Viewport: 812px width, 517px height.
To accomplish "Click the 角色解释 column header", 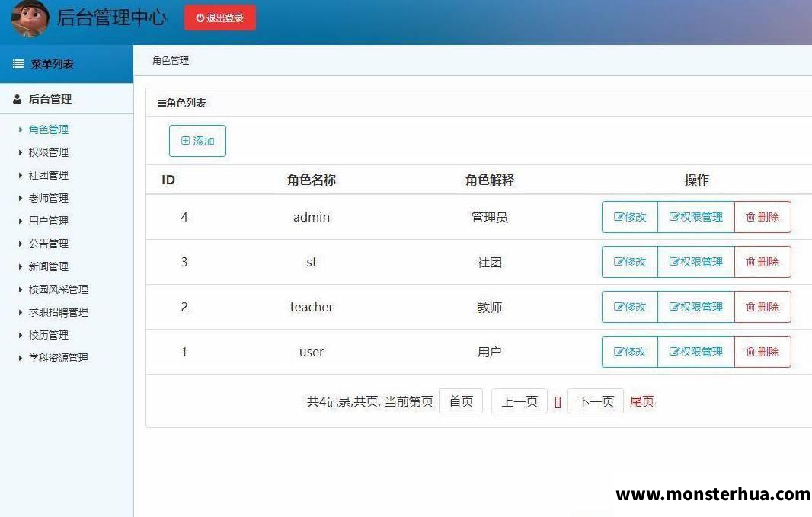I will click(489, 180).
